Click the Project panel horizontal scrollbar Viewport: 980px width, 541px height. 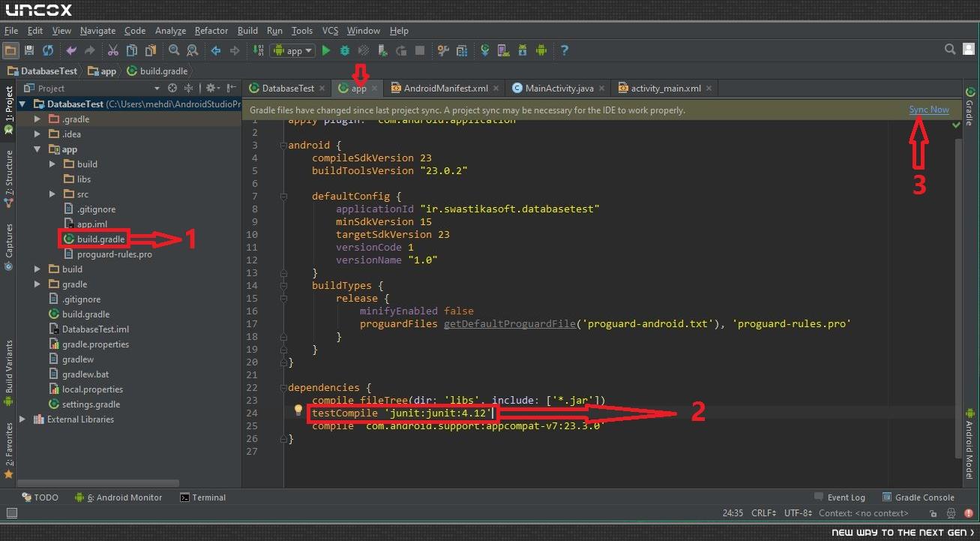click(97, 483)
